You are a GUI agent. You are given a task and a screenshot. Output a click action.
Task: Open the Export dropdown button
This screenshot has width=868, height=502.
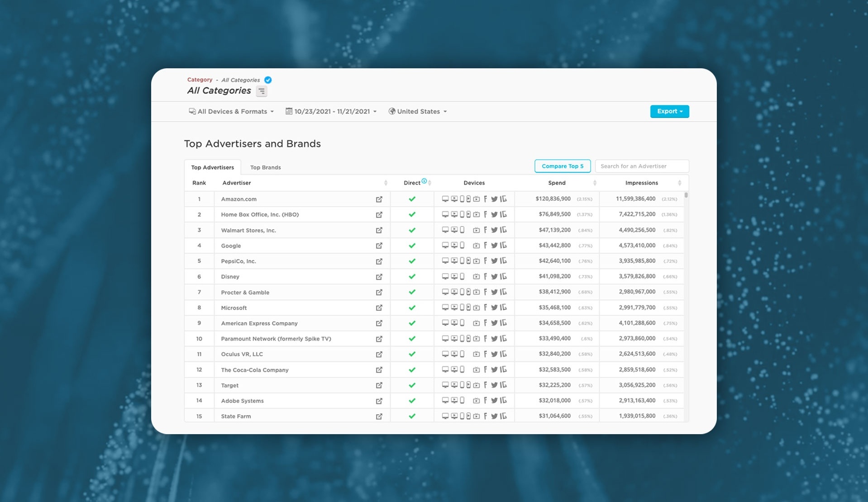[x=669, y=111]
